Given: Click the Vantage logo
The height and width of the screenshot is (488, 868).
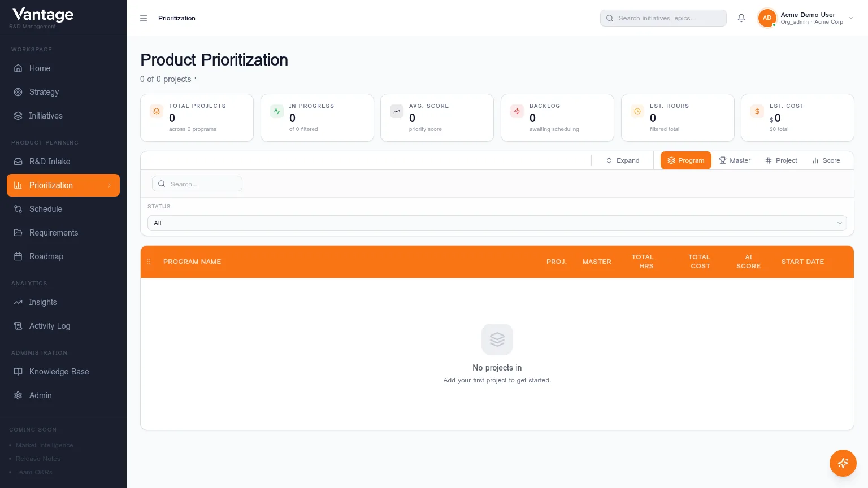Looking at the screenshot, I should (43, 14).
